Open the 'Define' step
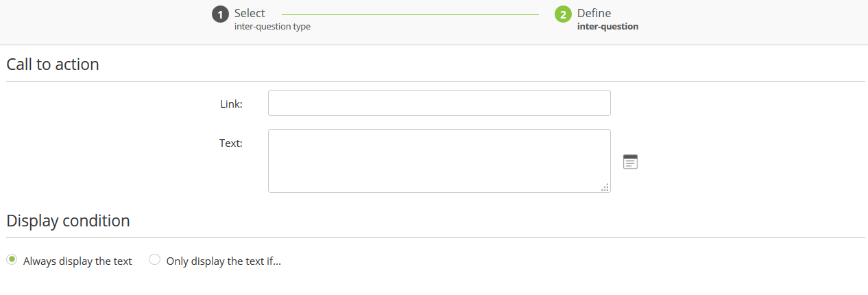Viewport: 868px width, 295px height. point(594,13)
